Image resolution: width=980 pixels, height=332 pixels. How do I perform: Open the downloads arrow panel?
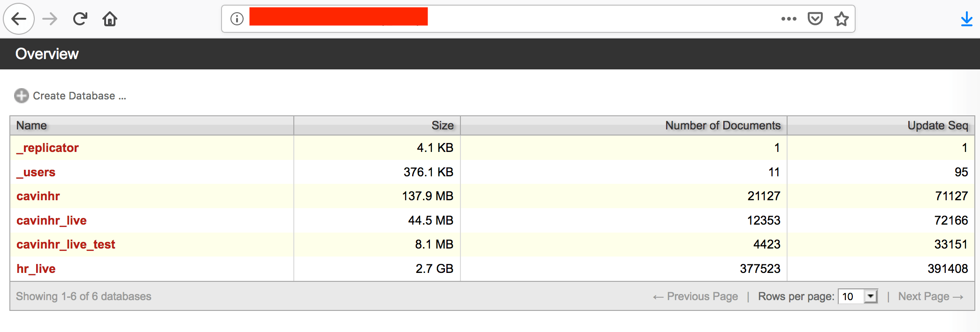(966, 19)
